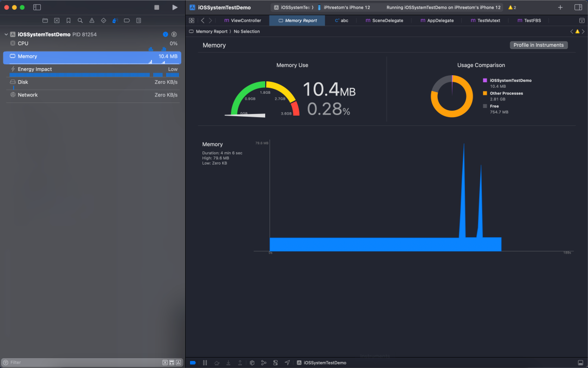Switch to the AppDelegate tab
The height and width of the screenshot is (368, 588).
tap(437, 21)
